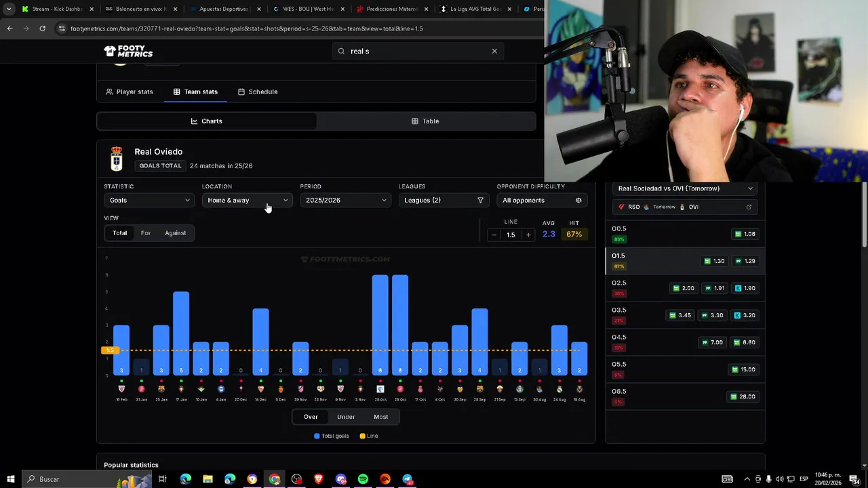Select the Against view option
The width and height of the screenshot is (868, 488).
pos(175,232)
